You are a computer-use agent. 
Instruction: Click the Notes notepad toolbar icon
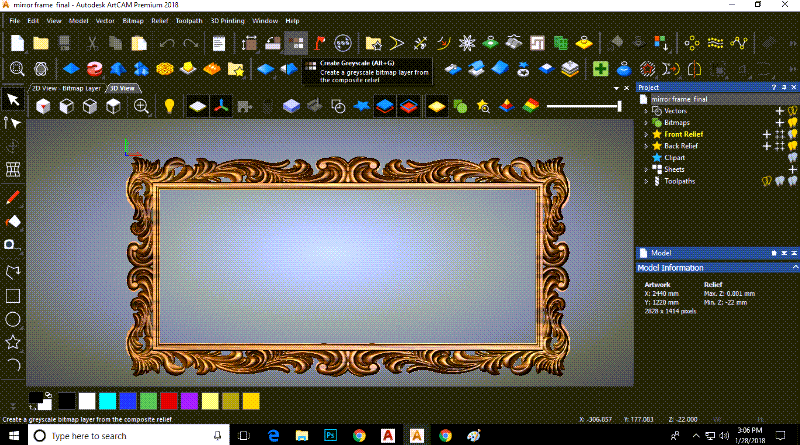(218, 43)
